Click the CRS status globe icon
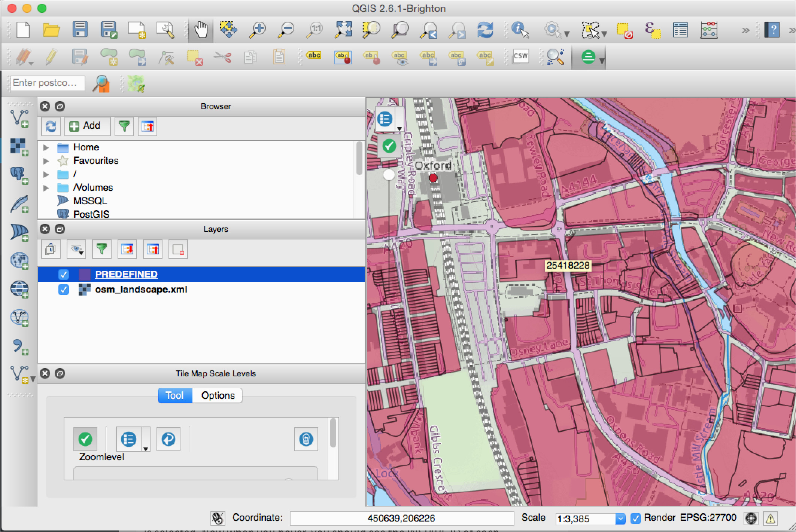Viewport: 796px width, 532px height. tap(751, 518)
